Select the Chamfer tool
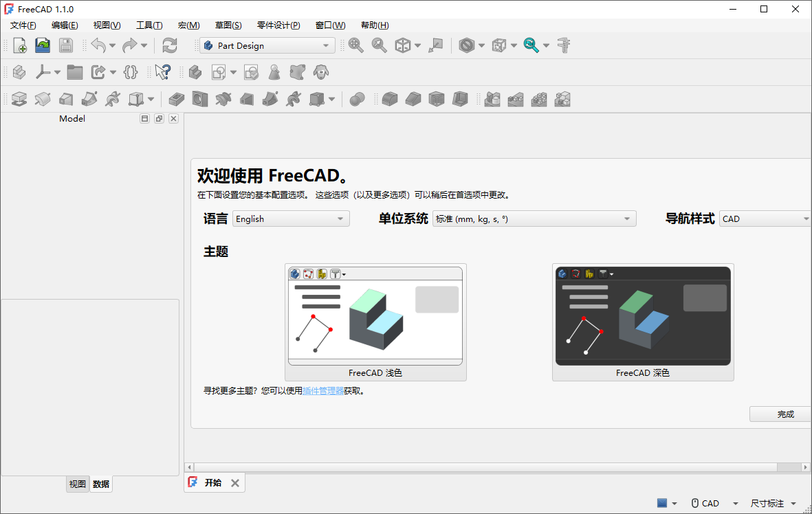Screen dimensions: 812x514 (413, 99)
